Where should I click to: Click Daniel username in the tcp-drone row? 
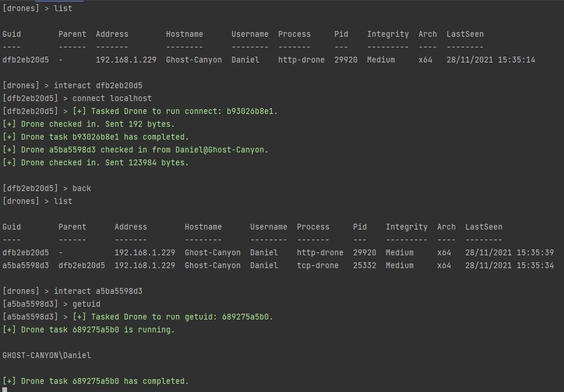264,266
